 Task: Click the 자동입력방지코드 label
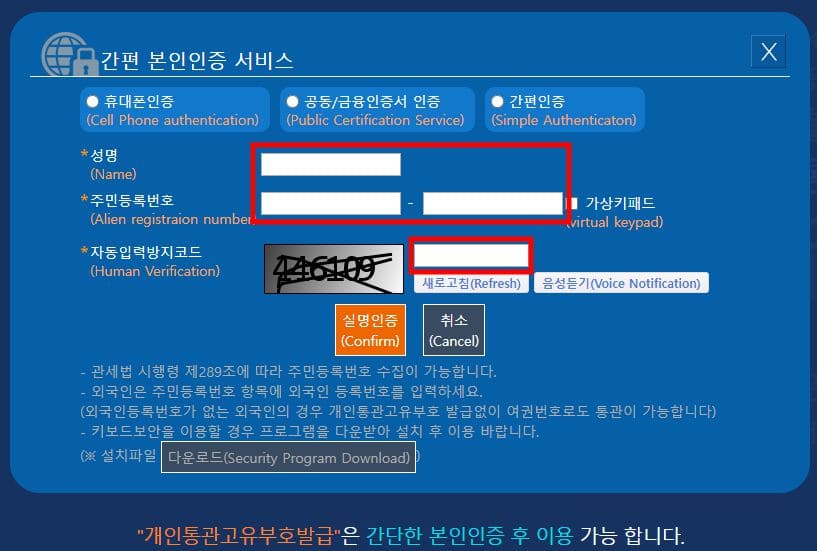(x=146, y=252)
